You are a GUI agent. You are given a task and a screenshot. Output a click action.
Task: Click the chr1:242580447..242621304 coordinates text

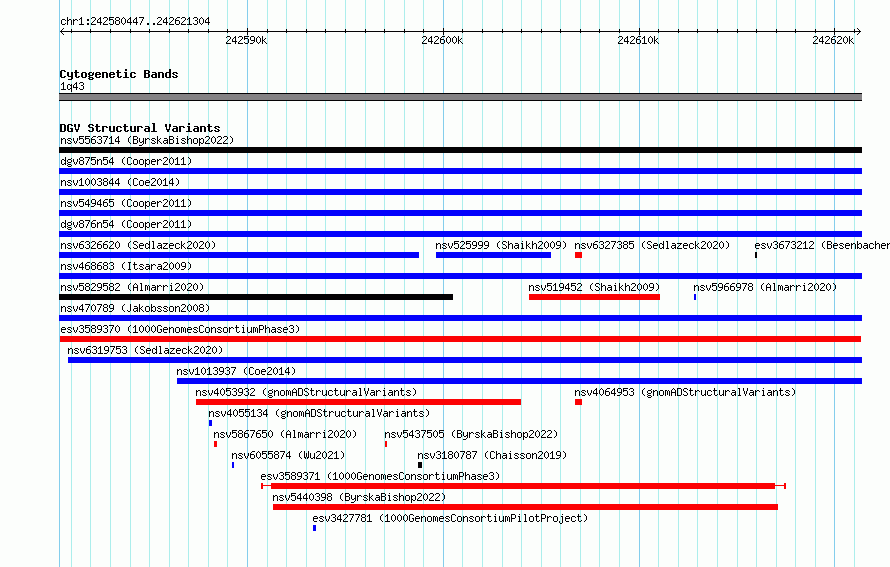(x=135, y=21)
